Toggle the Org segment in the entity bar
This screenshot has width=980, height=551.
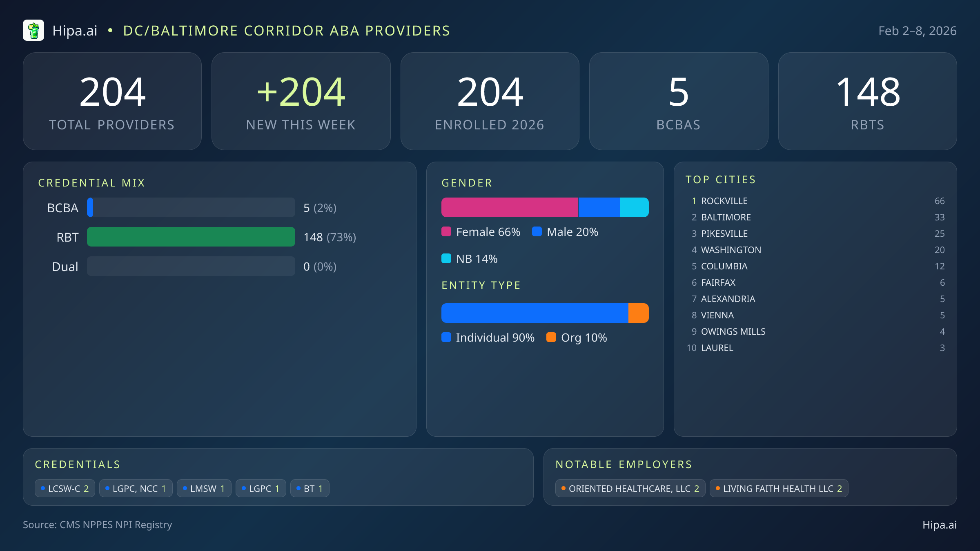coord(639,313)
